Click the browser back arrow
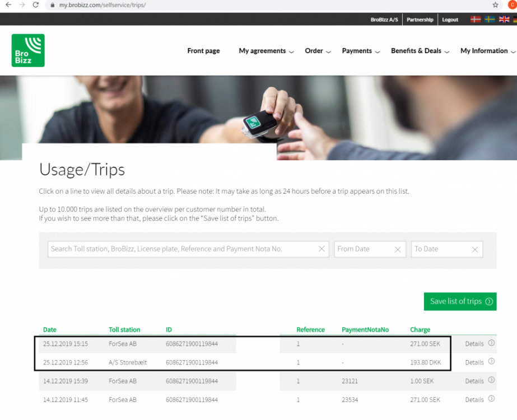The image size is (517, 420). tap(8, 5)
